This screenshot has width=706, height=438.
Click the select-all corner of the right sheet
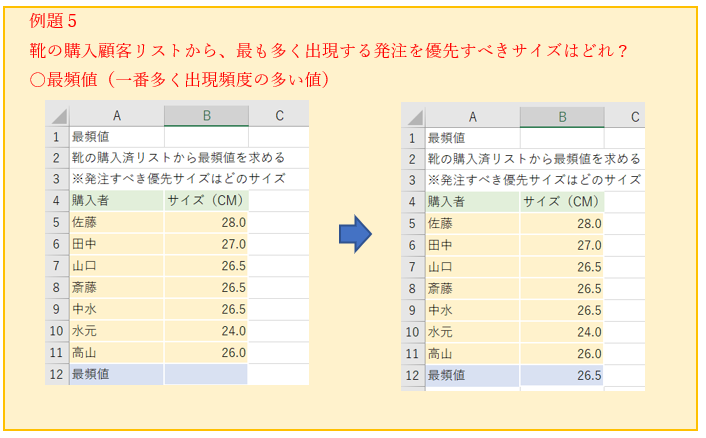(x=412, y=117)
